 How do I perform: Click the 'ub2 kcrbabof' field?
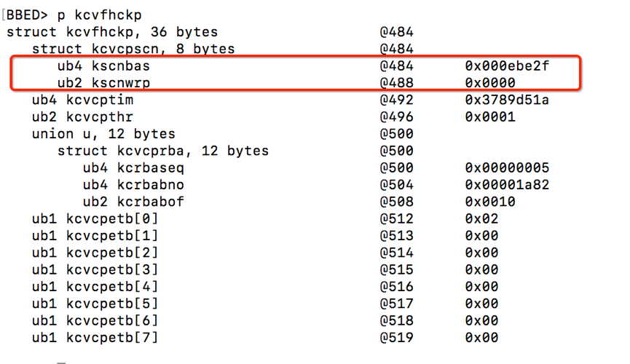click(133, 202)
